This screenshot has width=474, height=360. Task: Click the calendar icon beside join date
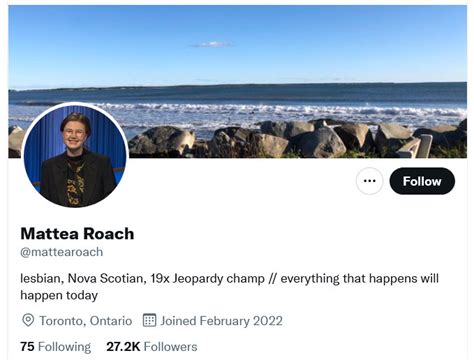(149, 320)
